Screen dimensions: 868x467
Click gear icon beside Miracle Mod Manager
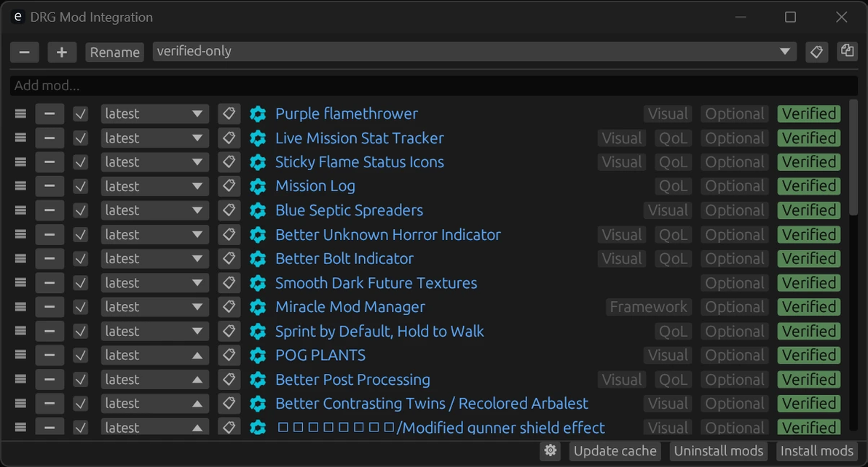pyautogui.click(x=258, y=307)
